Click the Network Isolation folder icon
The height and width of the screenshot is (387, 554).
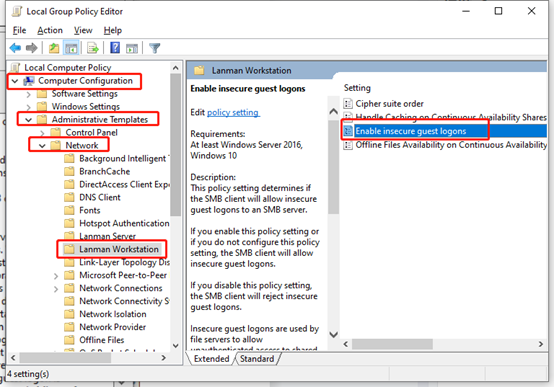69,314
